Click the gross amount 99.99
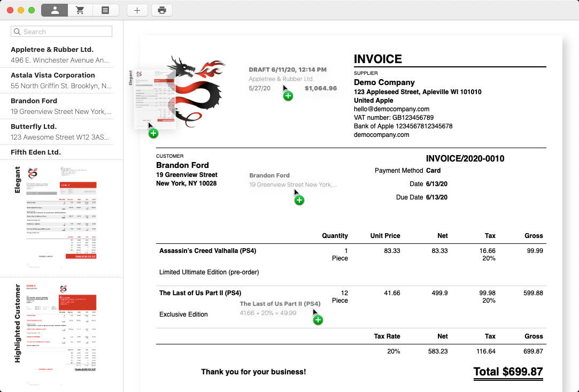579x392 pixels. click(535, 251)
